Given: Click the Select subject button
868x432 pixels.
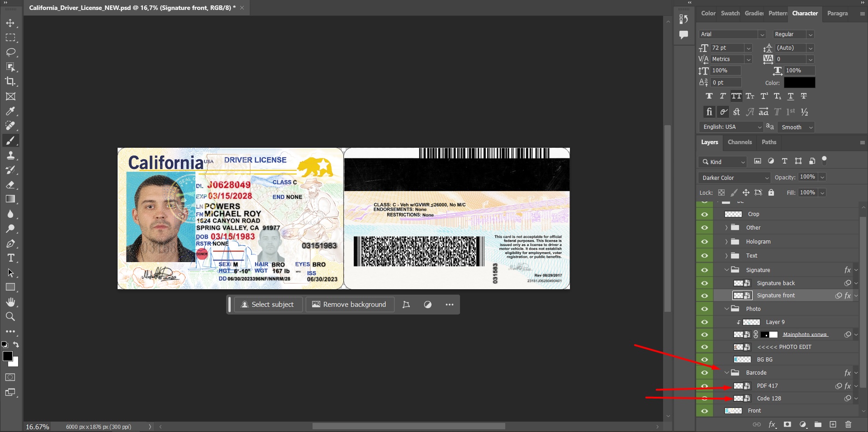Looking at the screenshot, I should click(268, 304).
